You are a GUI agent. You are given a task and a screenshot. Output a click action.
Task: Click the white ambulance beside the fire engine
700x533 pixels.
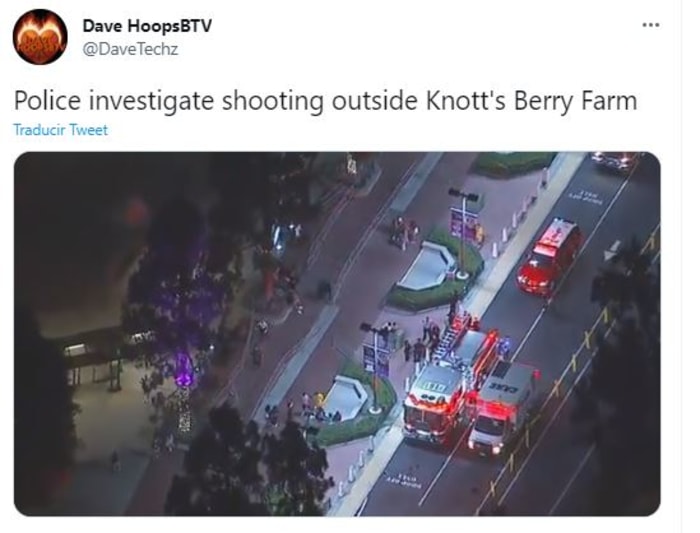(500, 406)
